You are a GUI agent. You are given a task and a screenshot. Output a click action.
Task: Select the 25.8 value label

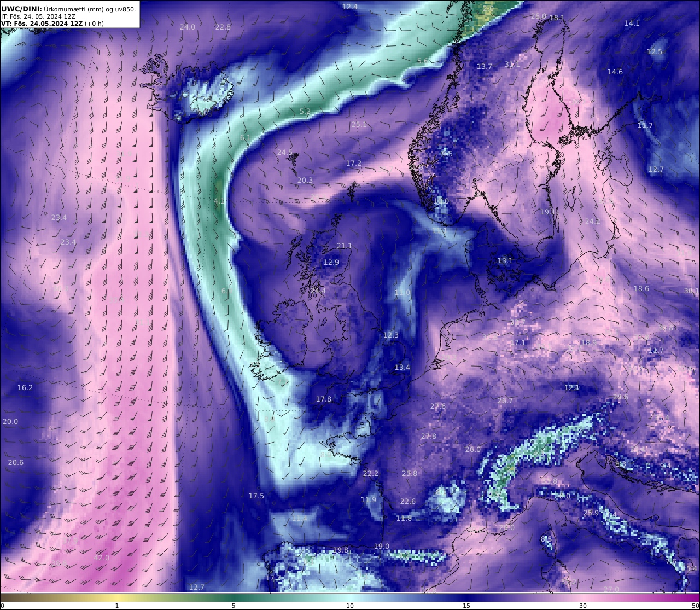[410, 473]
